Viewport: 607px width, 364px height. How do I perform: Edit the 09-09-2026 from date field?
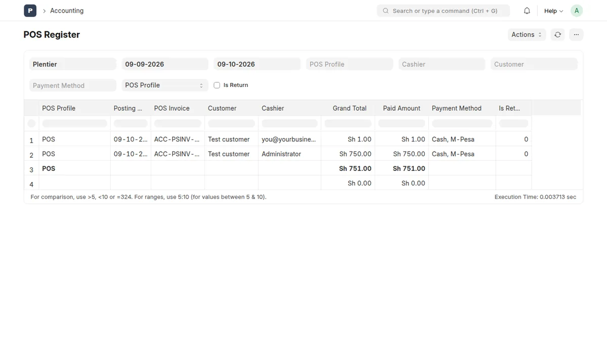click(165, 64)
